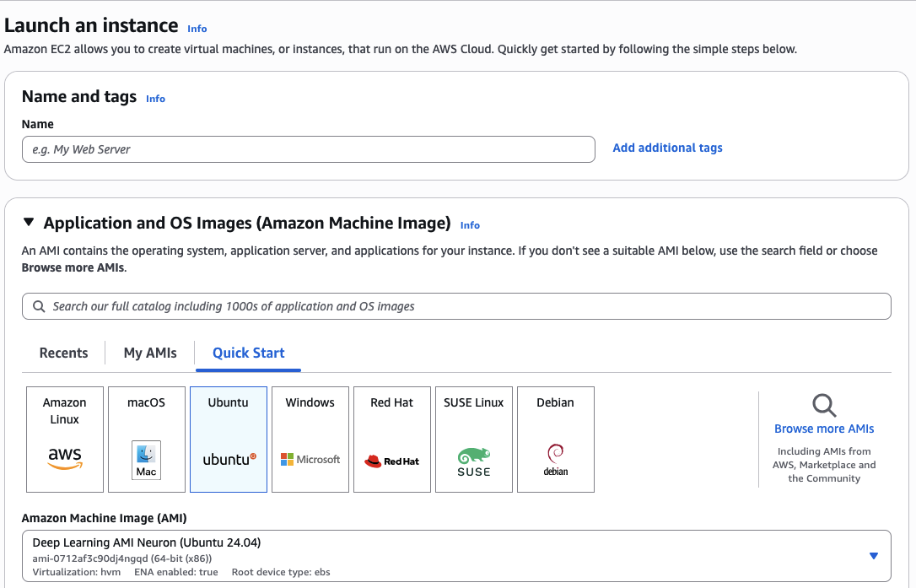The height and width of the screenshot is (588, 916).
Task: Open the Quick Start tab
Action: tap(248, 353)
